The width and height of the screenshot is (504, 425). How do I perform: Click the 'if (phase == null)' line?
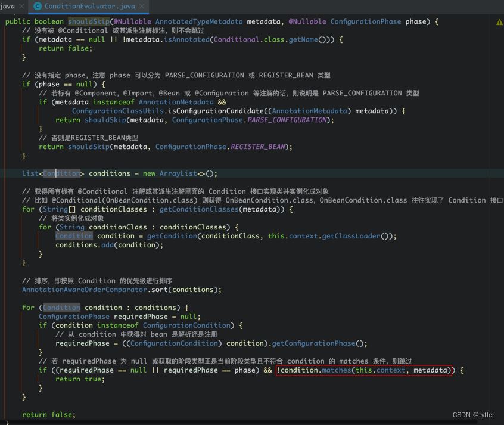tap(63, 84)
